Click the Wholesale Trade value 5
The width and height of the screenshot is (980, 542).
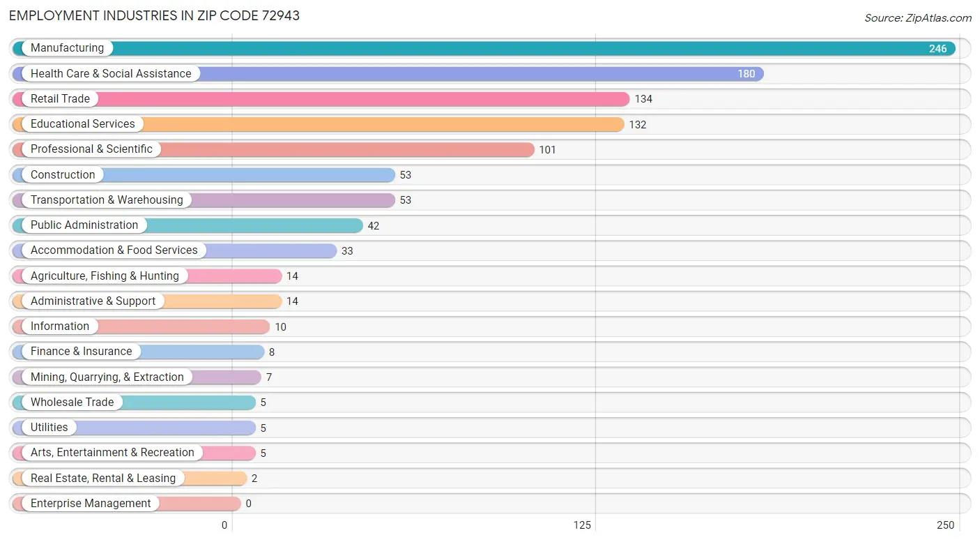(x=263, y=402)
